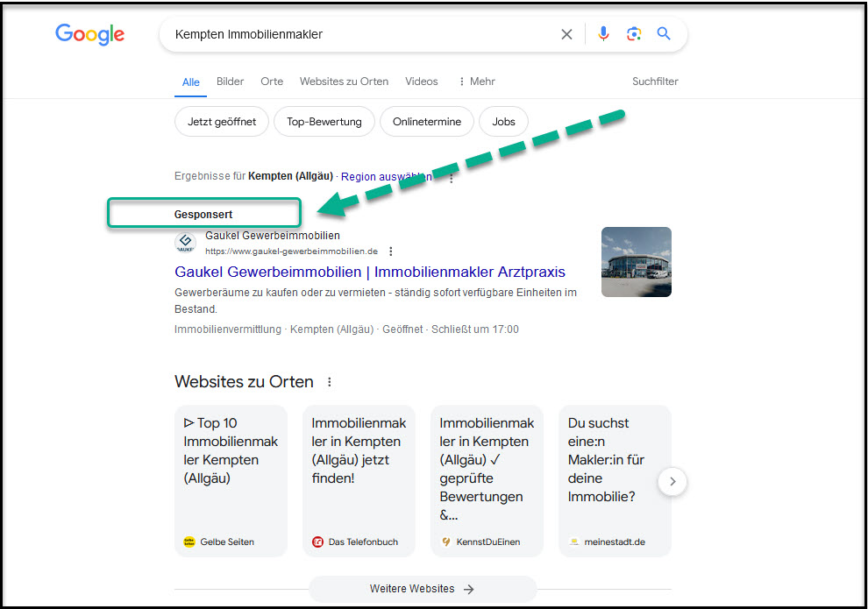Click the KennstDuEinen source icon

pyautogui.click(x=445, y=542)
